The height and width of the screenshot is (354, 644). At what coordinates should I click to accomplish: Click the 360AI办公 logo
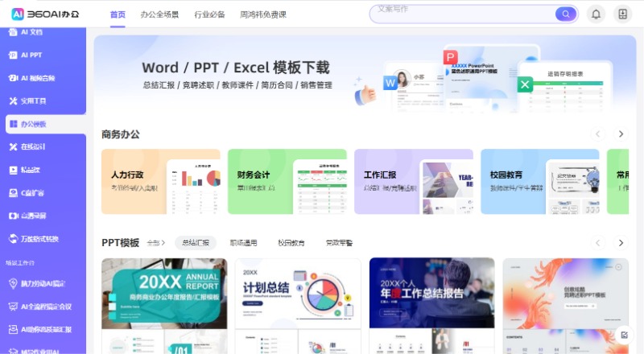pyautogui.click(x=46, y=14)
